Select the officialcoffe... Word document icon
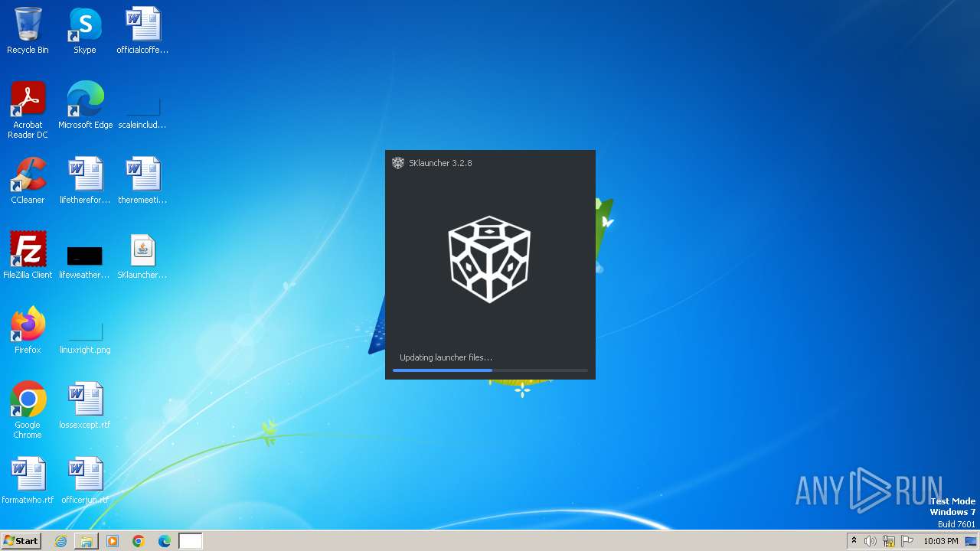Viewport: 980px width, 551px height. point(142,31)
